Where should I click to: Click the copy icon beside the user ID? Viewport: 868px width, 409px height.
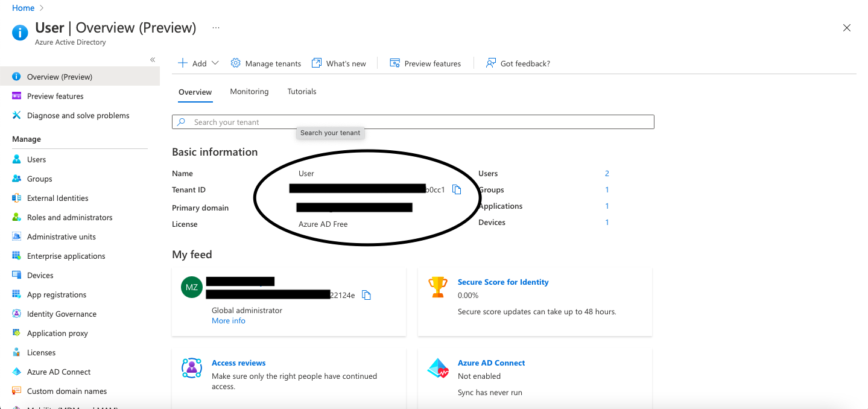point(366,295)
